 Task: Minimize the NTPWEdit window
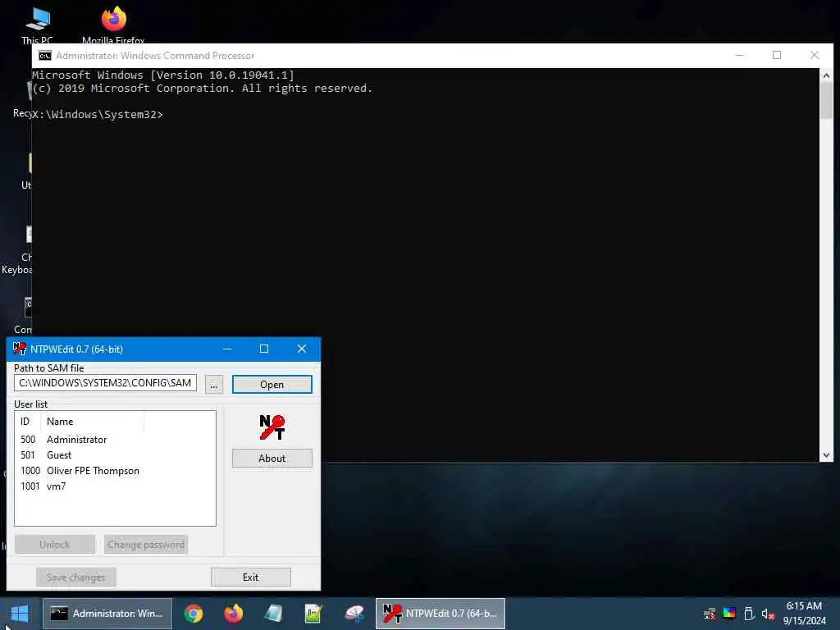[x=227, y=349]
